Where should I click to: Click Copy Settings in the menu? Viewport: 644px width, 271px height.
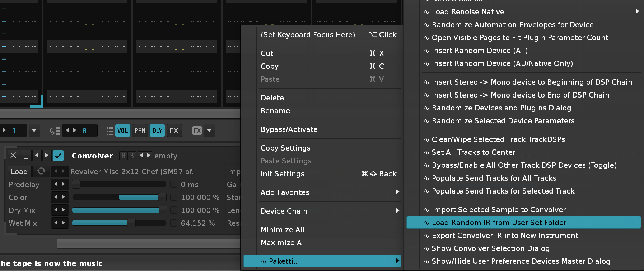(x=285, y=148)
